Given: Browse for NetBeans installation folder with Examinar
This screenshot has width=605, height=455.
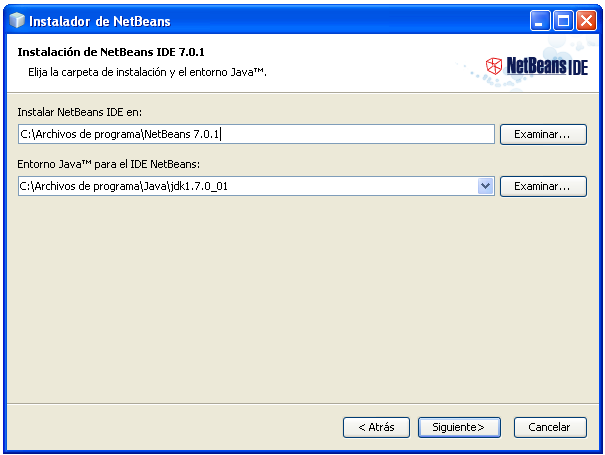Looking at the screenshot, I should point(543,134).
